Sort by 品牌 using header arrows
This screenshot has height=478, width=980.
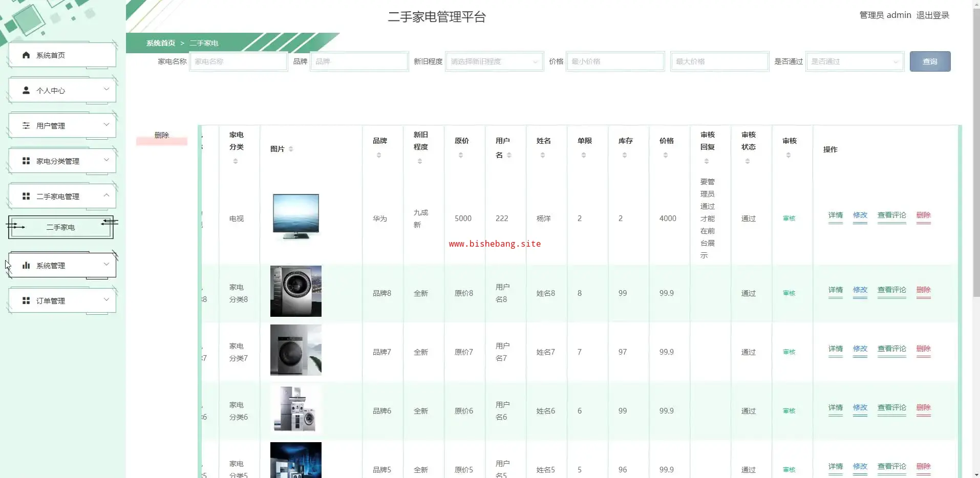point(379,155)
